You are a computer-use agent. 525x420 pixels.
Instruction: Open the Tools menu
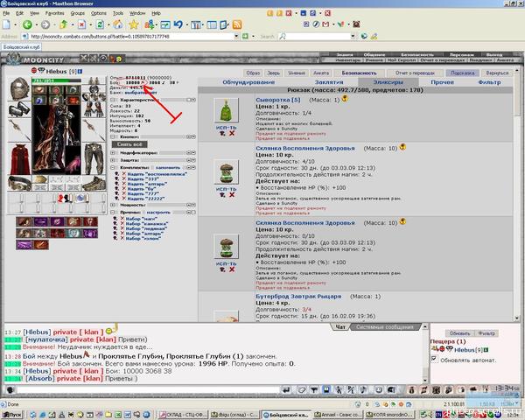tap(118, 13)
